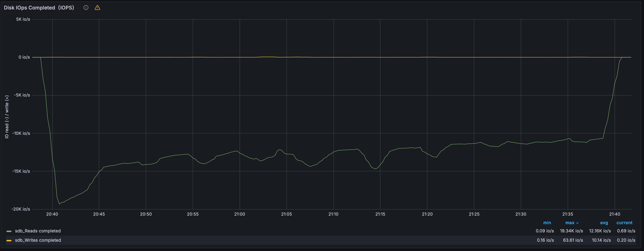Click the 0.20 io/s current value
This screenshot has width=644, height=251.
tap(626, 240)
